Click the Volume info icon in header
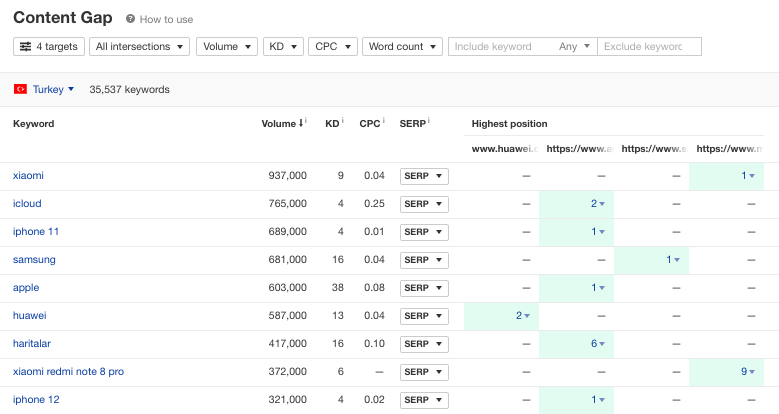779x414 pixels. 306,120
